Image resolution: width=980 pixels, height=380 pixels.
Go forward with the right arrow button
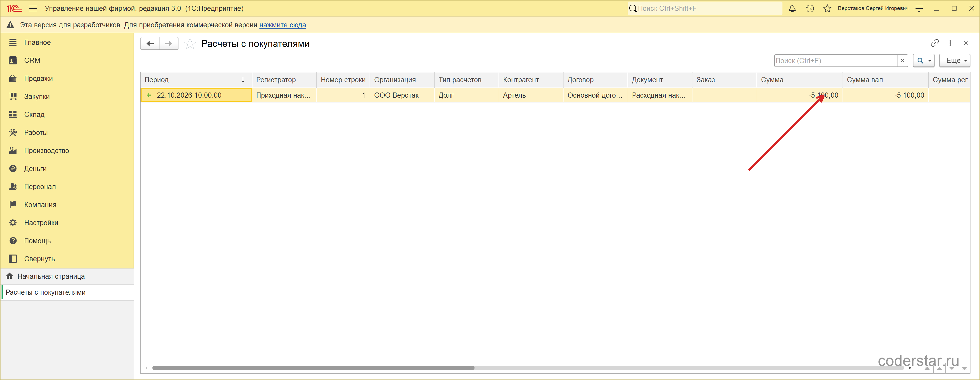pyautogui.click(x=169, y=43)
